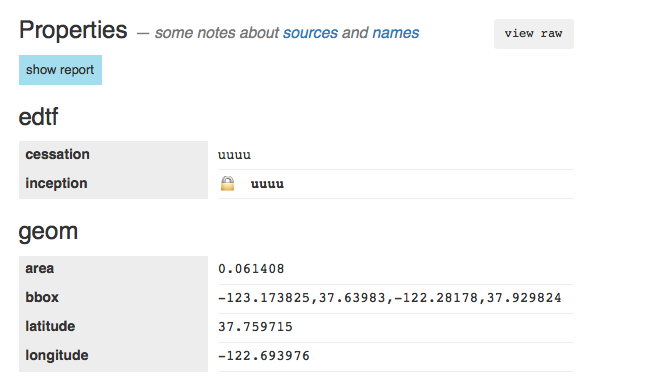The height and width of the screenshot is (392, 650).
Task: Click the bbox property label
Action: coord(42,298)
